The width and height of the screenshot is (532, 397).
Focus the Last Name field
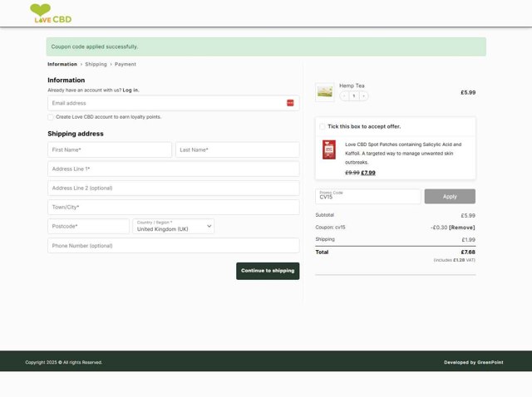point(238,149)
